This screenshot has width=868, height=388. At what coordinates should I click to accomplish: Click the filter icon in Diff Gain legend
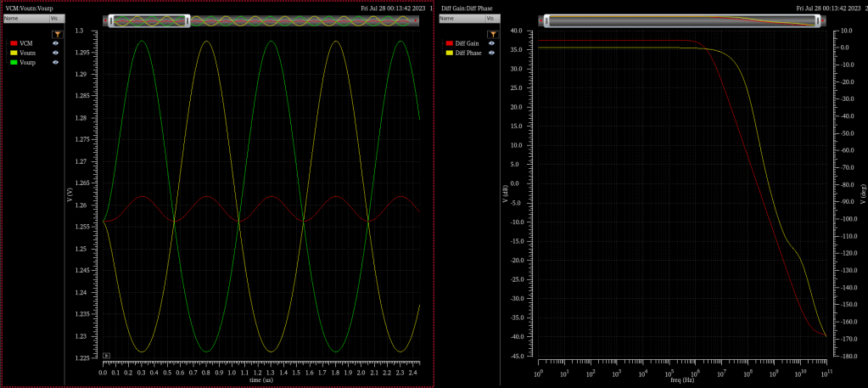tap(494, 34)
